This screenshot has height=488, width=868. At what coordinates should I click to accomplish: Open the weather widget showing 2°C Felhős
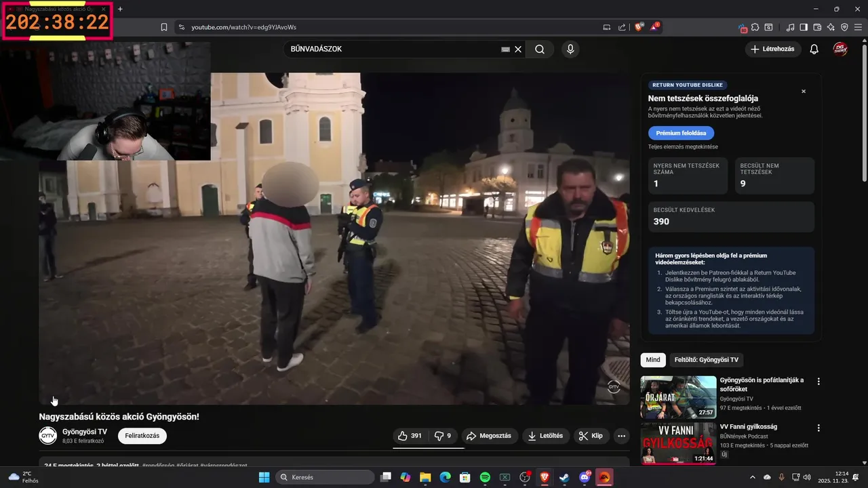pyautogui.click(x=23, y=477)
